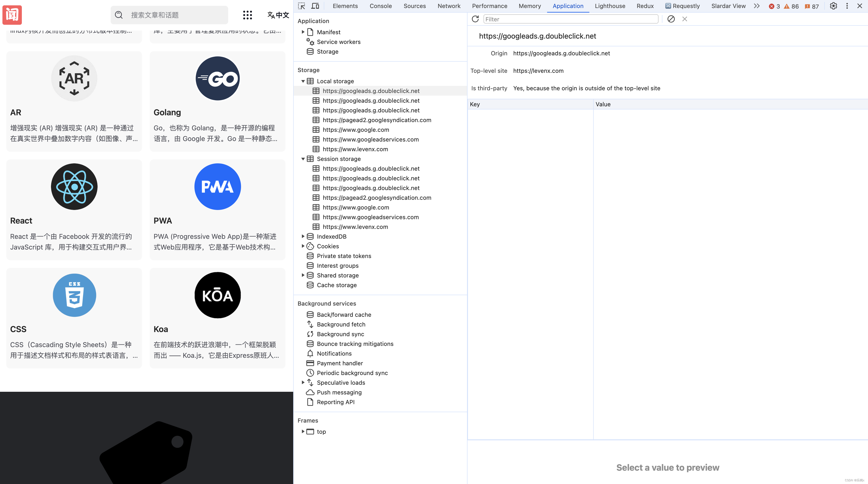Image resolution: width=868 pixels, height=484 pixels.
Task: Refresh the storage view
Action: click(x=475, y=19)
